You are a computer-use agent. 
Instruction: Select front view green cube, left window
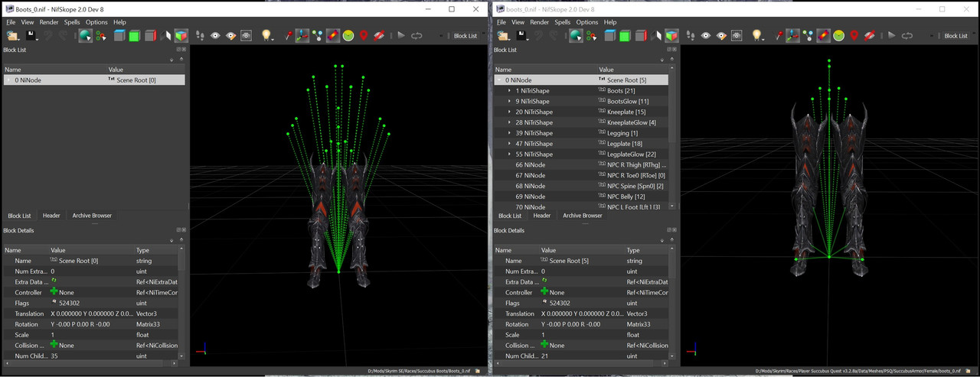(134, 35)
